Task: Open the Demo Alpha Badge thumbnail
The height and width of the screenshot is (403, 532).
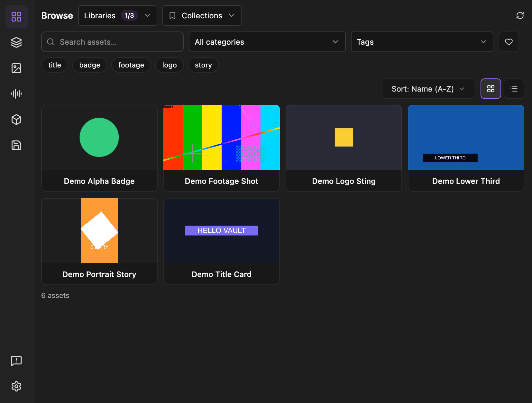Action: click(99, 138)
